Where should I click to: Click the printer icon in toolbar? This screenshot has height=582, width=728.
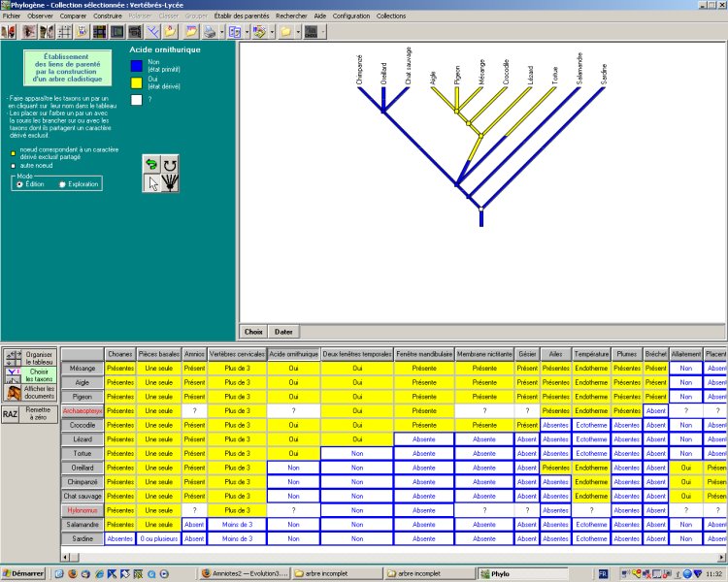(x=209, y=32)
